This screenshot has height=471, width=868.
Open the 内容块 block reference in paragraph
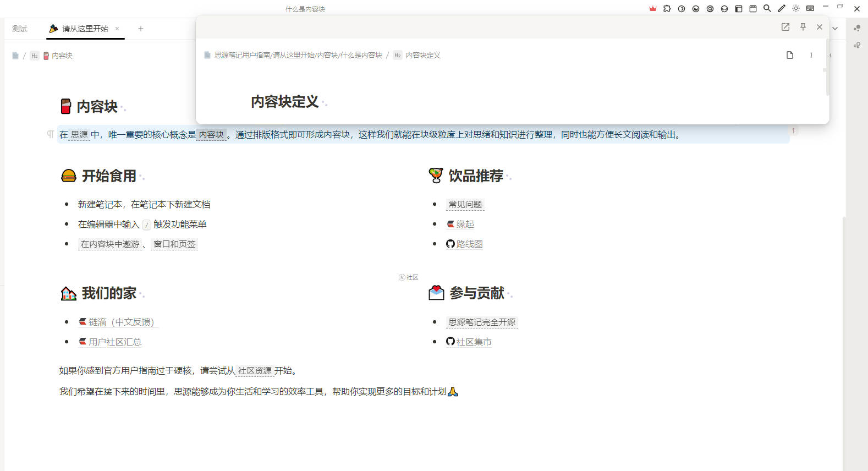click(x=211, y=134)
